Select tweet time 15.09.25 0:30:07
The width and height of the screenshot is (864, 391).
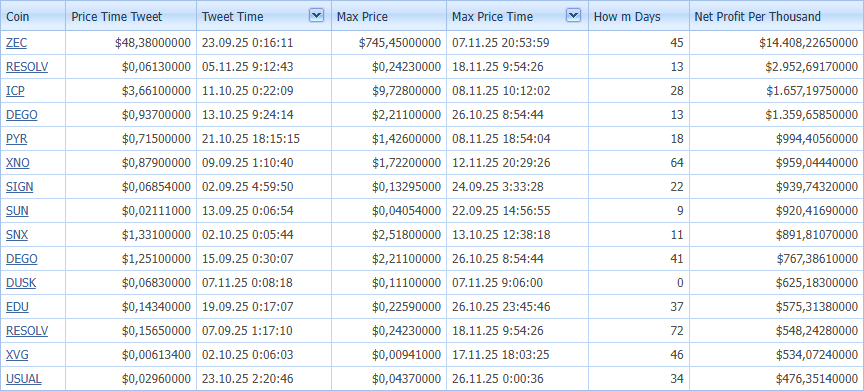[264, 258]
